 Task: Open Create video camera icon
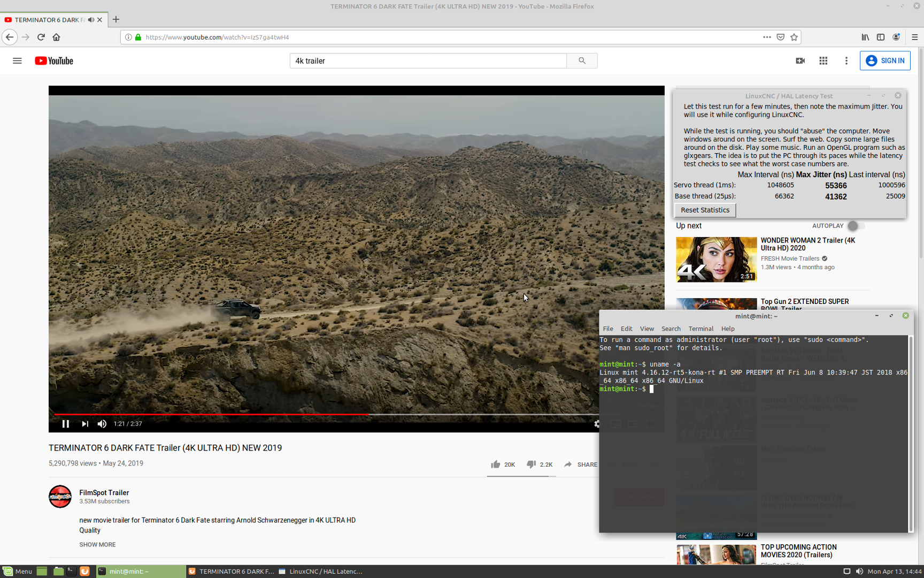(800, 60)
